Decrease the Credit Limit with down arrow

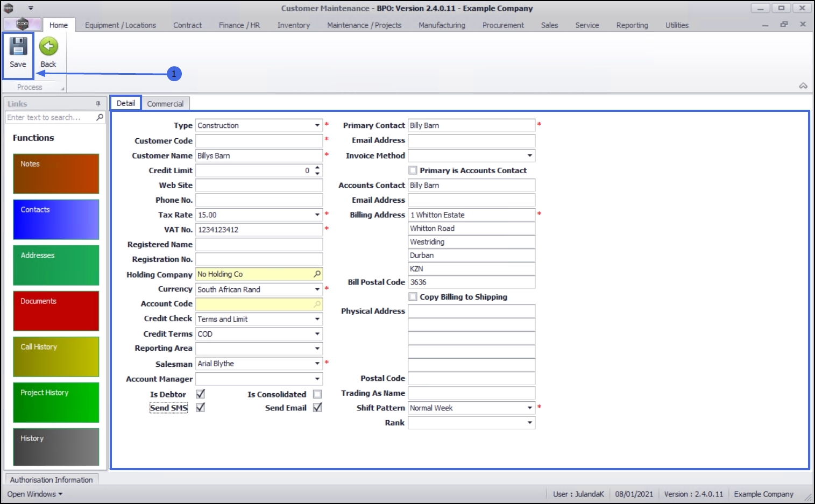(317, 173)
